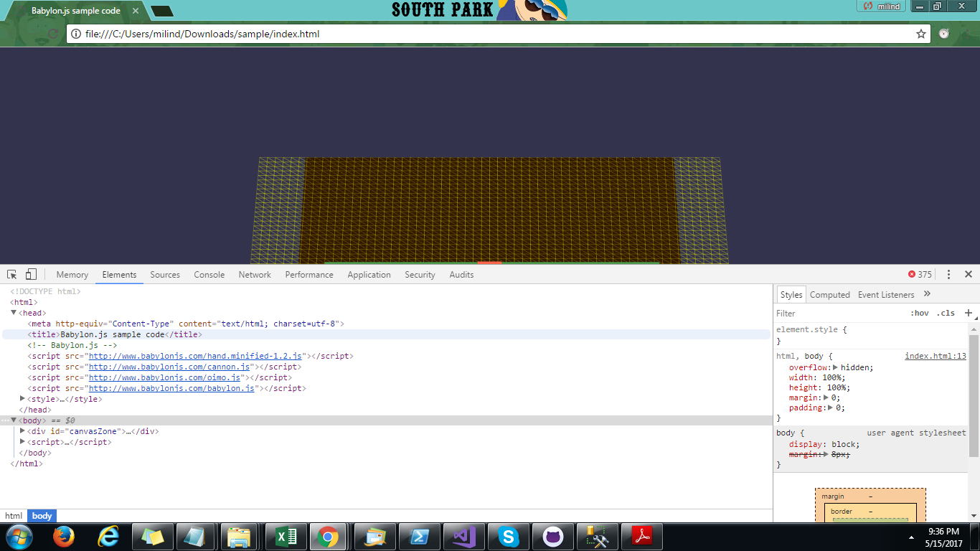Viewport: 980px width, 551px height.
Task: Click the milind profile button
Action: tap(881, 6)
